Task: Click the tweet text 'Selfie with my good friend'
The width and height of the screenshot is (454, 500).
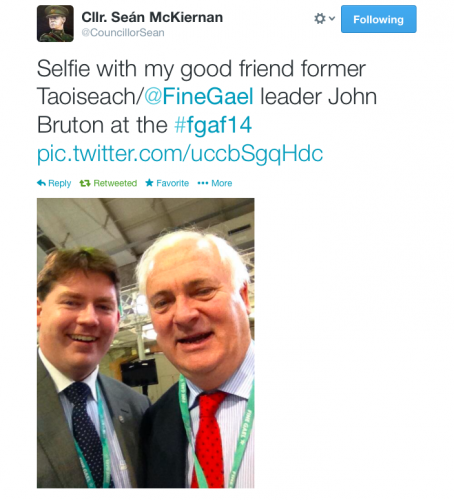Action: coord(134,69)
